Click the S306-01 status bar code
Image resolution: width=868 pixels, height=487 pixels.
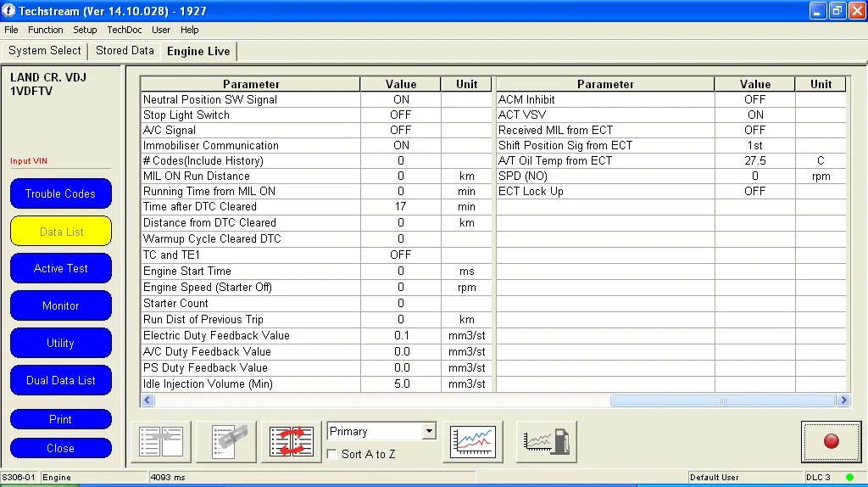19,477
